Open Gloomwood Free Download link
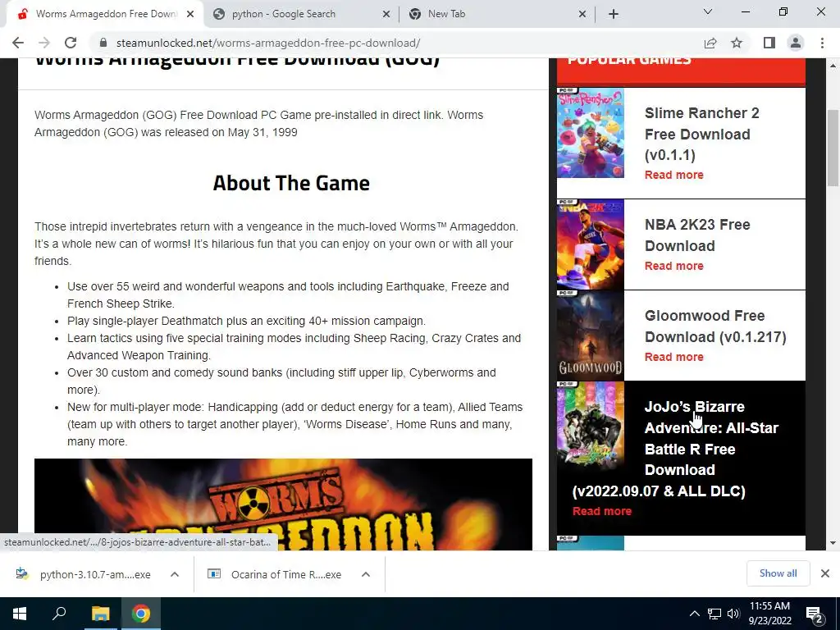The width and height of the screenshot is (840, 630). coord(715,326)
